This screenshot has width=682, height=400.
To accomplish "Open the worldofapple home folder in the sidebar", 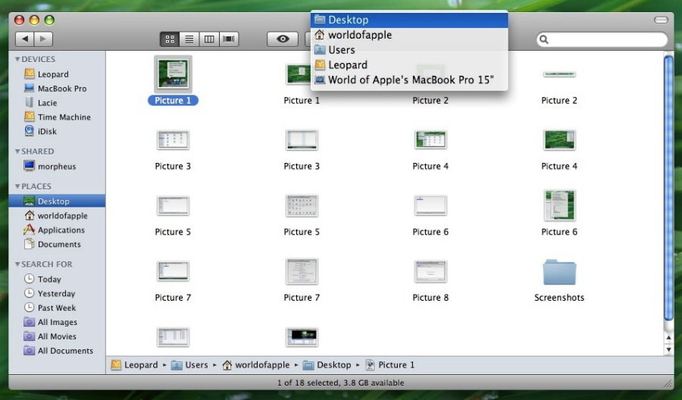I will 56,216.
